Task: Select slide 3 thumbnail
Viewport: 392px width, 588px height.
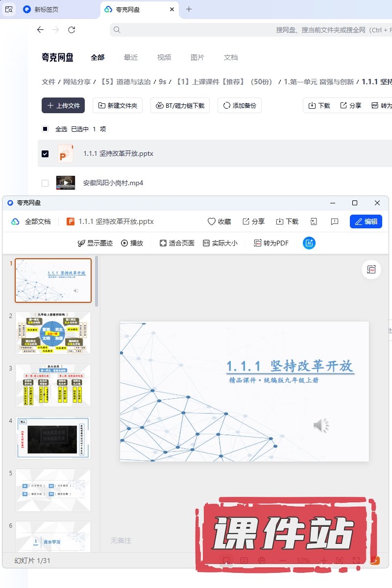Action: coord(53,385)
